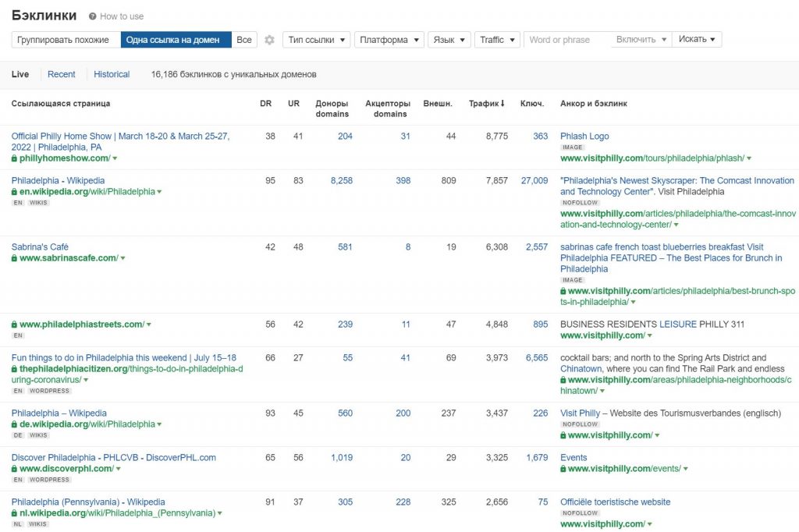Open the Включить dropdown
This screenshot has width=799, height=532.
[x=641, y=39]
